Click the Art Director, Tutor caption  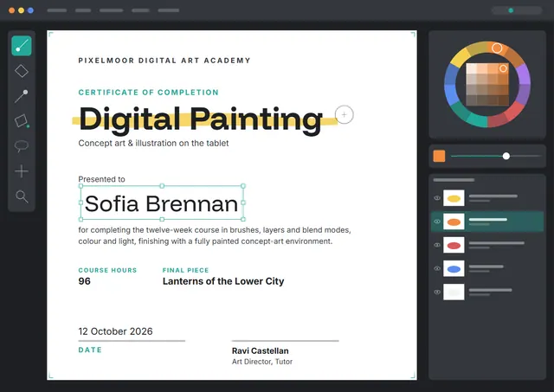[x=262, y=362]
